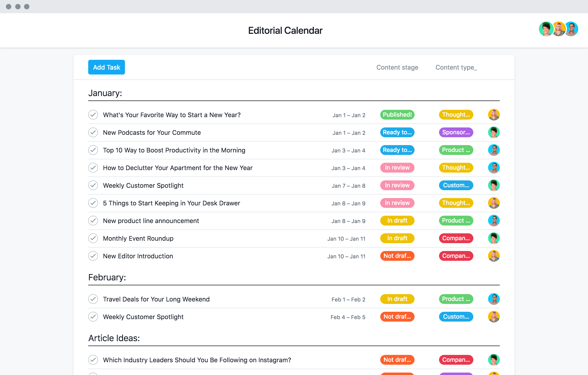Toggle the checkbox for New product line announcement

click(94, 220)
